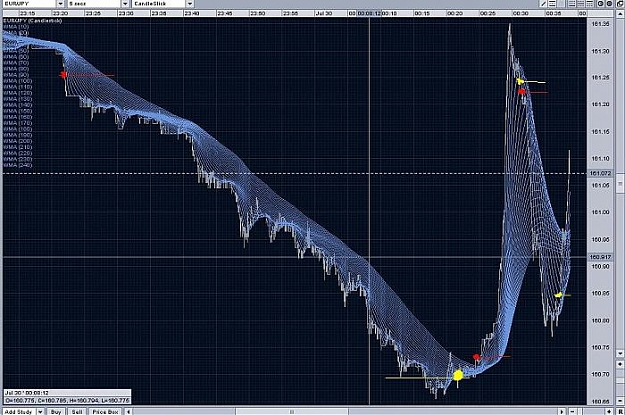Click the horizontal scrollbar right arrow

coord(562,411)
